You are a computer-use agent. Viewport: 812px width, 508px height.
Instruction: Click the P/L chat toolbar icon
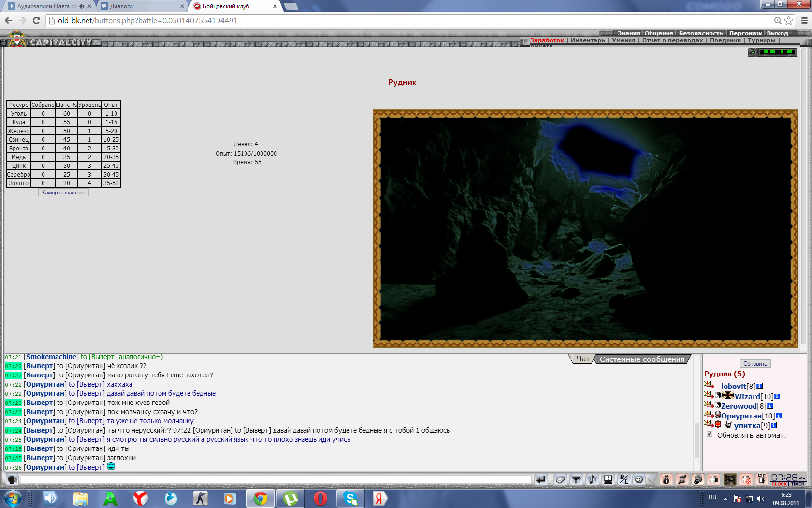point(623,479)
